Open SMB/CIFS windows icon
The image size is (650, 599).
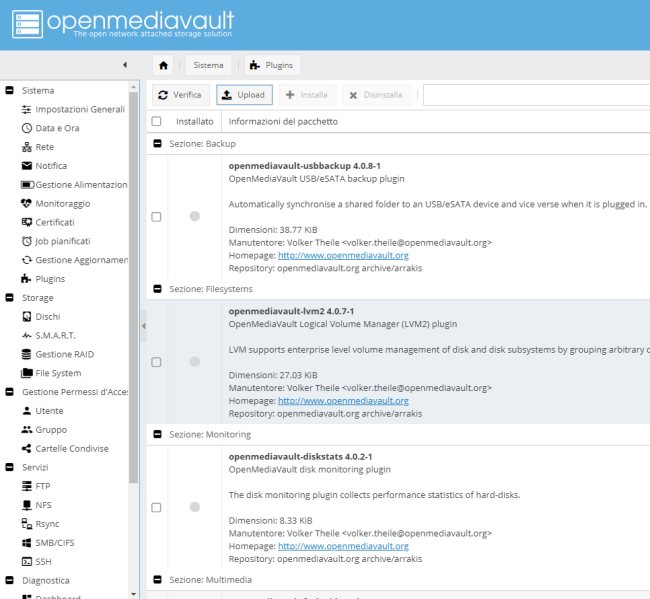(27, 543)
